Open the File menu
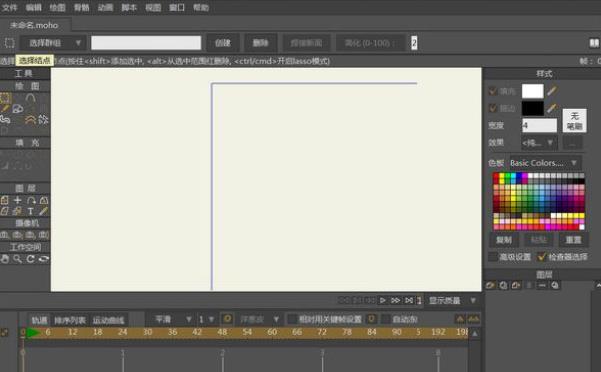Image resolution: width=601 pixels, height=372 pixels. pos(10,7)
